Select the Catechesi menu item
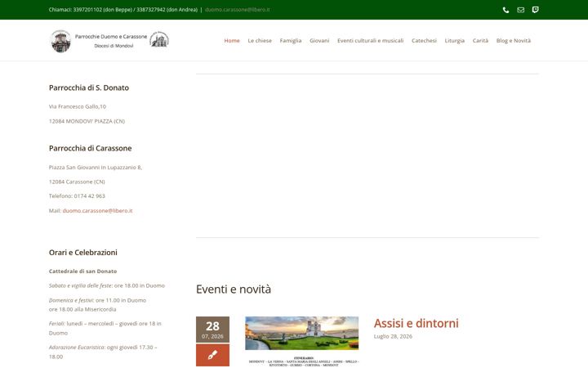Screen dimensions: 588x368 pos(424,41)
